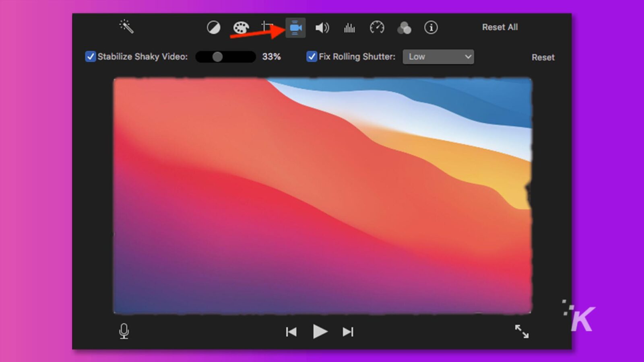
Task: Click the video preview frame
Action: (322, 196)
